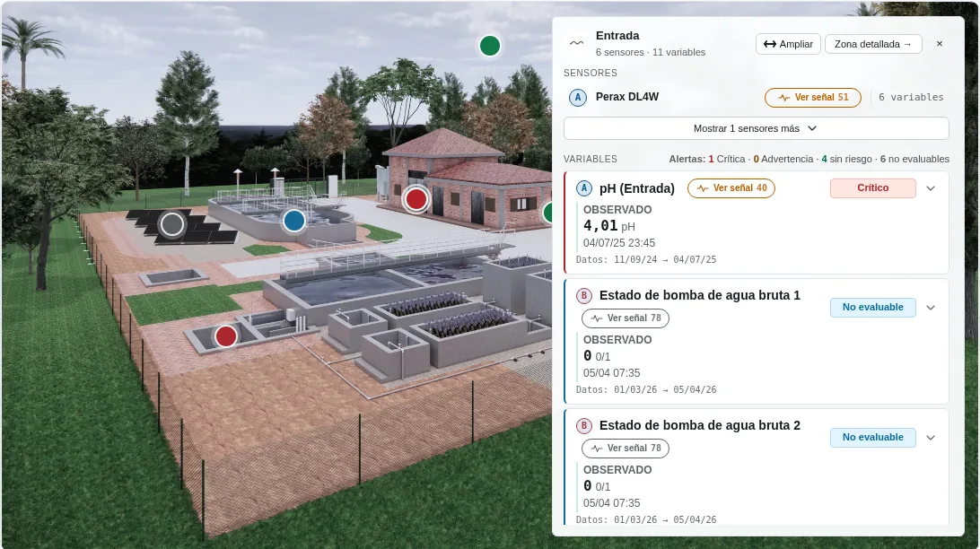The width and height of the screenshot is (980, 549).
Task: Click Ver señal 78 for bomba de agua bruta 2
Action: (x=626, y=448)
